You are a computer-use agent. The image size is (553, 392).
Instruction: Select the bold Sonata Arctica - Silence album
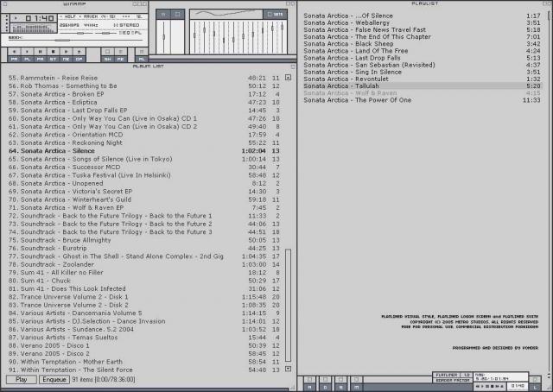click(144, 151)
